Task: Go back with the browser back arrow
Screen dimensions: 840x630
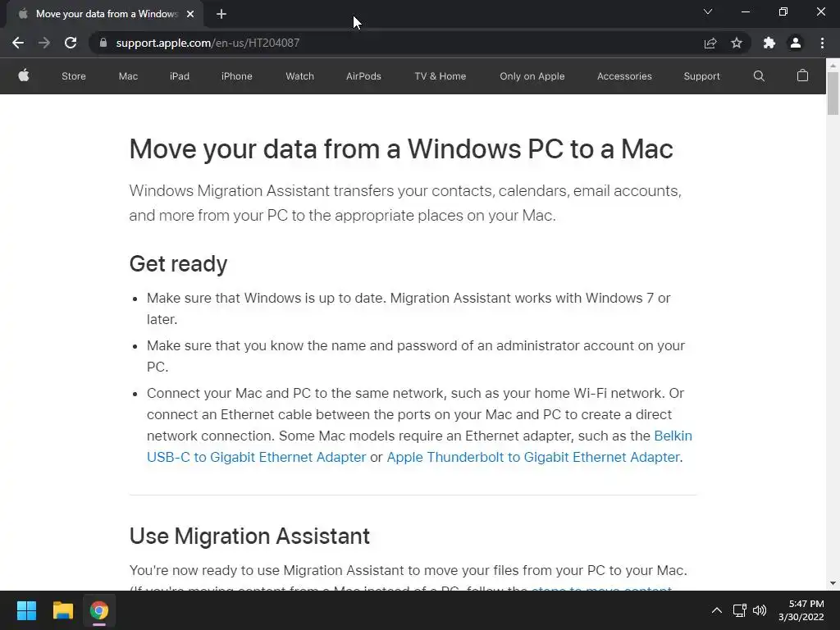Action: (18, 43)
